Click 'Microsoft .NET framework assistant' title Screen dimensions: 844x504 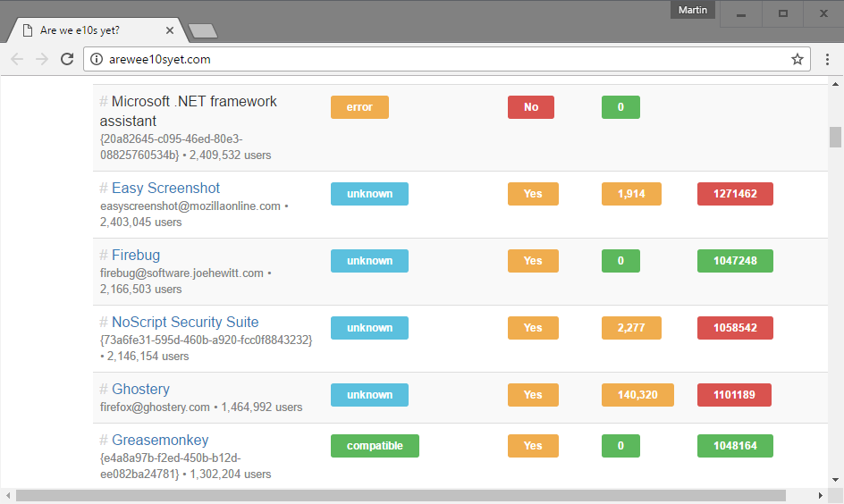coord(189,111)
